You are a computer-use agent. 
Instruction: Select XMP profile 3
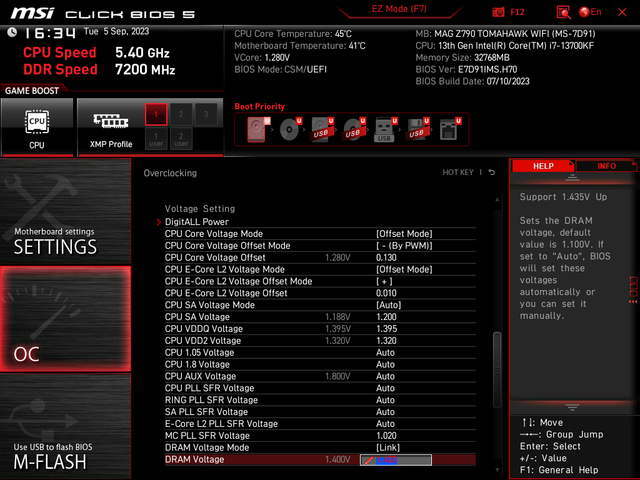click(x=206, y=114)
